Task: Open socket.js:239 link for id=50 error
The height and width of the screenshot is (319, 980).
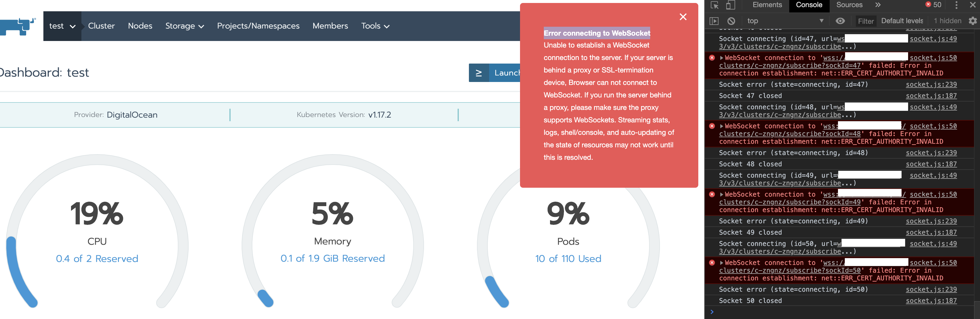Action: pos(931,289)
